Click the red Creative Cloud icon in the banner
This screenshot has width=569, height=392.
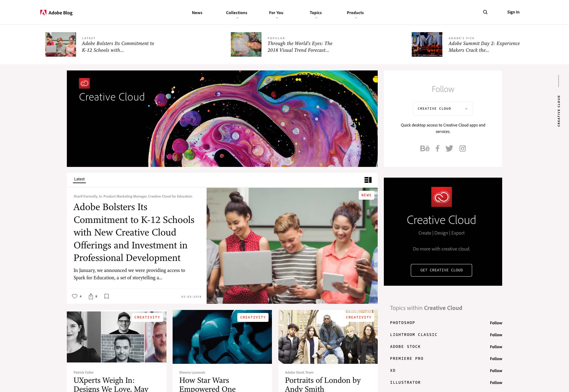pos(84,83)
